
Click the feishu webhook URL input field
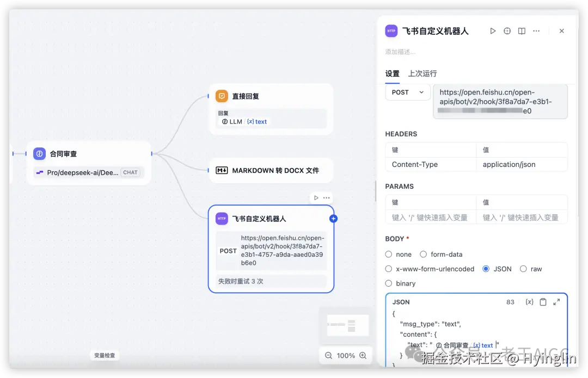click(500, 102)
